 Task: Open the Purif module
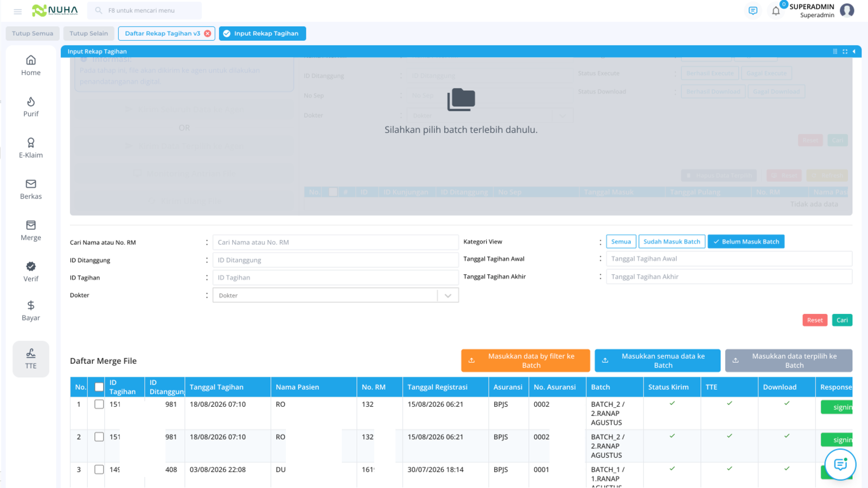(x=31, y=107)
